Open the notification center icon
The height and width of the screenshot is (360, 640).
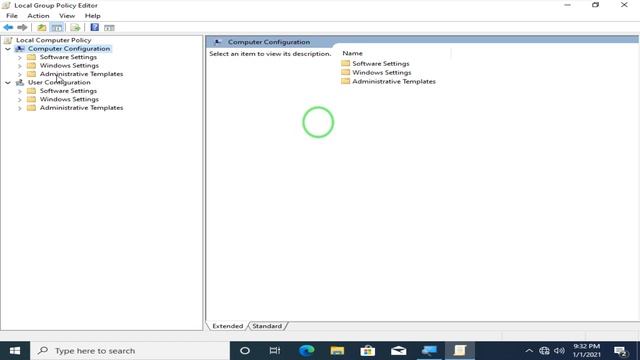tap(621, 351)
